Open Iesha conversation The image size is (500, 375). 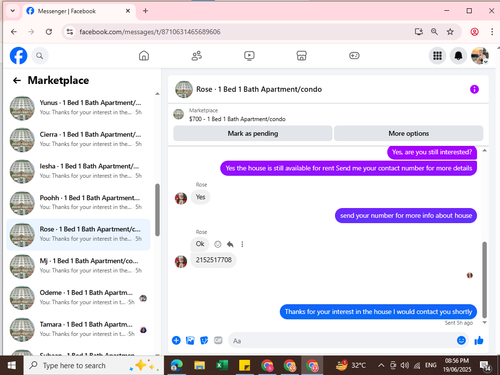coord(79,171)
